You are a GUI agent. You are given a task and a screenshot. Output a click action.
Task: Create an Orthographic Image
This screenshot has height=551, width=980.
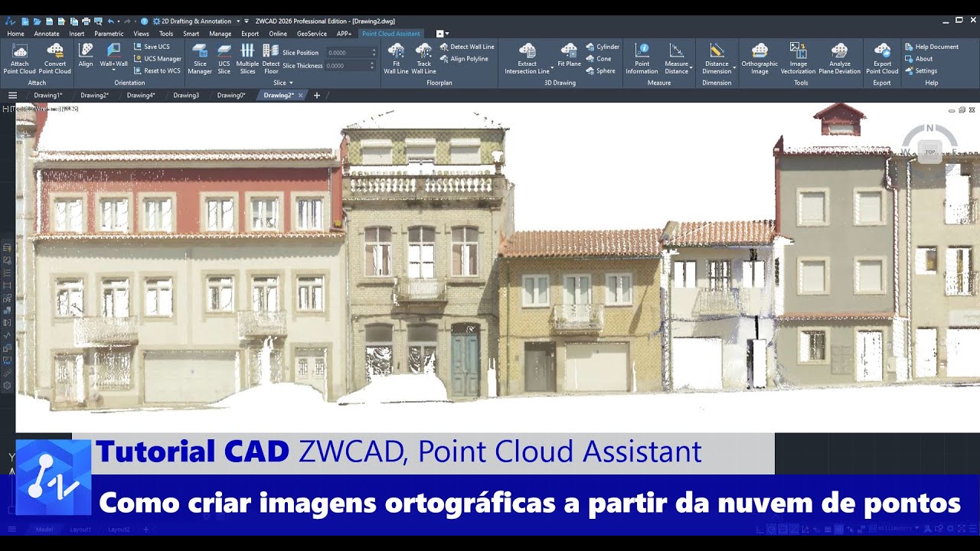[759, 58]
